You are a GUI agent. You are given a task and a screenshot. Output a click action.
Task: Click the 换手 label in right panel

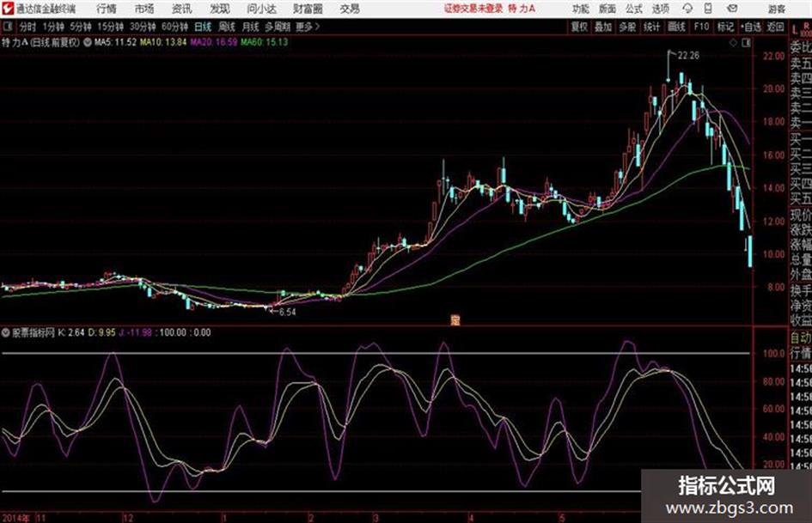[801, 290]
